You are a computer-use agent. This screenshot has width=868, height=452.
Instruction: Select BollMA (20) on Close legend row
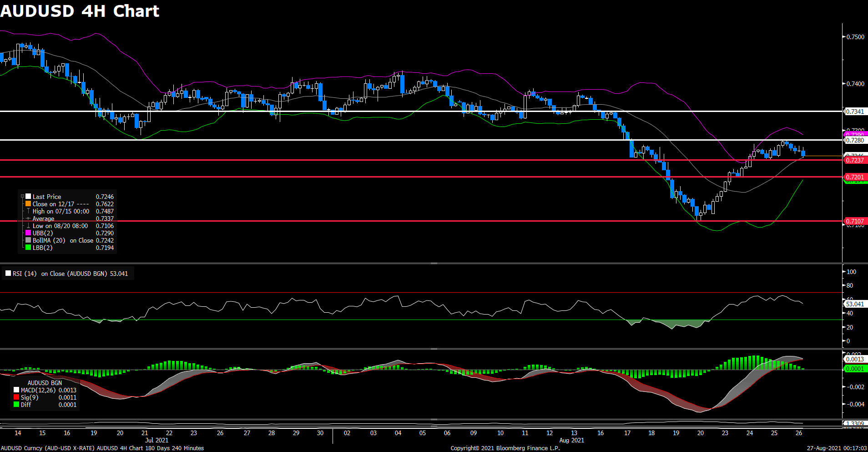click(70, 240)
